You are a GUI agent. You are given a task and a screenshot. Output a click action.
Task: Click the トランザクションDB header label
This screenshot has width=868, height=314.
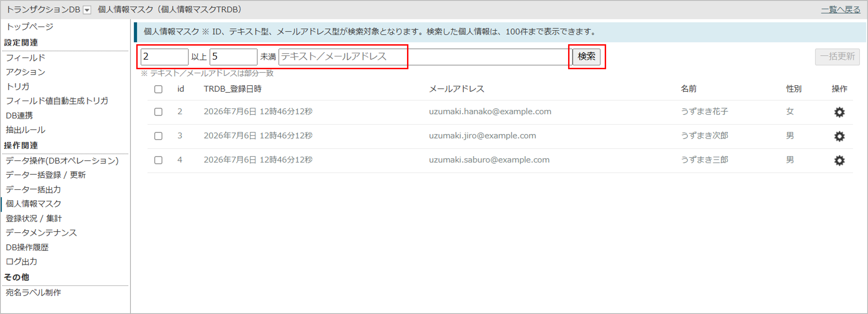[x=43, y=10]
